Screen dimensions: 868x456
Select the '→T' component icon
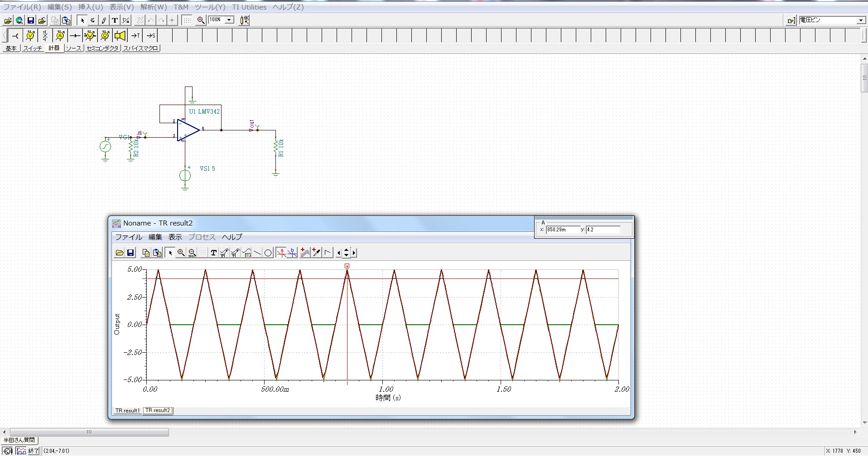135,35
